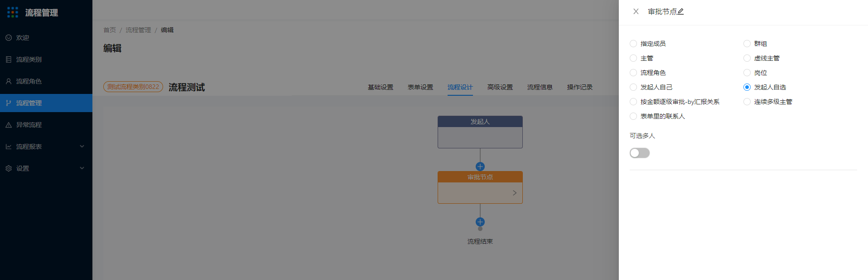
Task: Click the 异常流程 warning triangle icon
Action: click(x=9, y=125)
